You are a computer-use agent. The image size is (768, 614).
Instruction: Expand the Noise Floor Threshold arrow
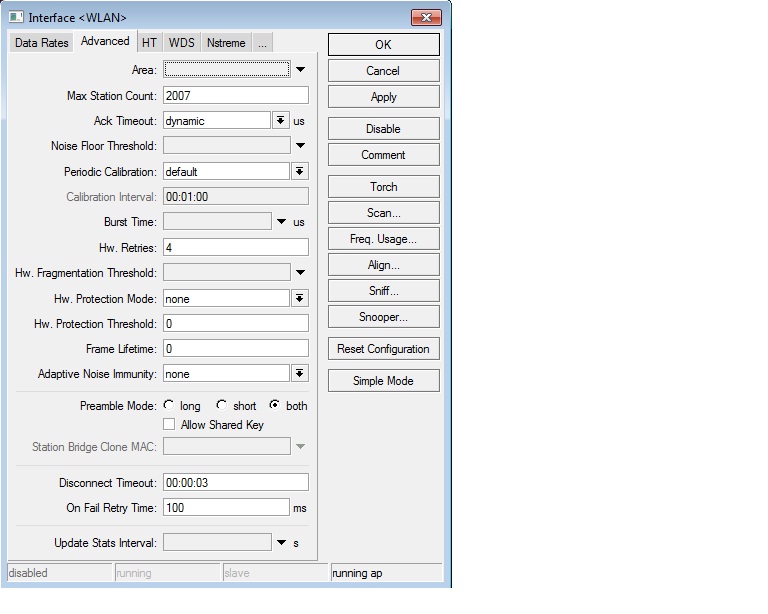[300, 145]
